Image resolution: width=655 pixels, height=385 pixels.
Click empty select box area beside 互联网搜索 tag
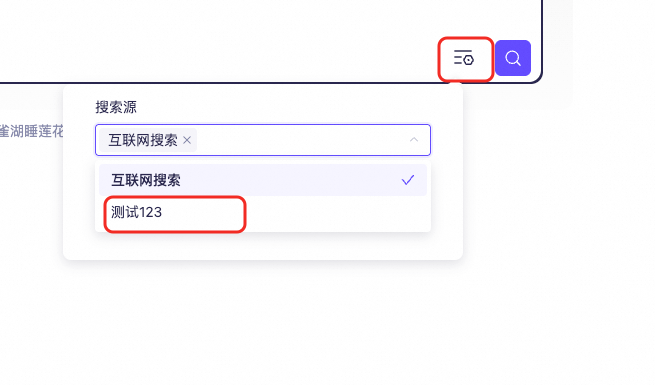(301, 140)
